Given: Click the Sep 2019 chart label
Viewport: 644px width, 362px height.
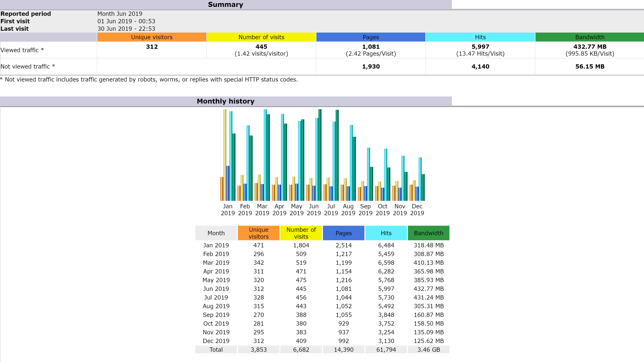Looking at the screenshot, I should click(x=365, y=210).
